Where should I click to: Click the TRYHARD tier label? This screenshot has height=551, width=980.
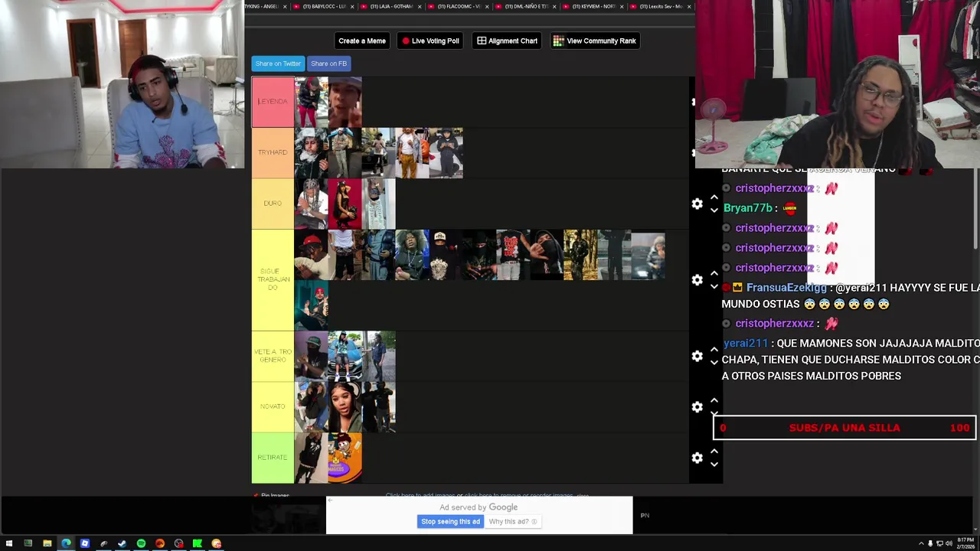pos(273,152)
